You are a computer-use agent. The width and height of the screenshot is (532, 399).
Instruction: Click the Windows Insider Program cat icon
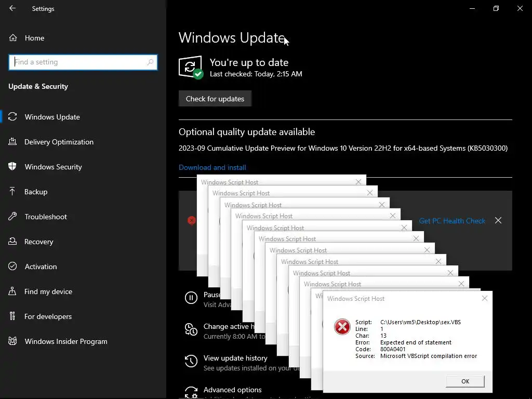12,341
